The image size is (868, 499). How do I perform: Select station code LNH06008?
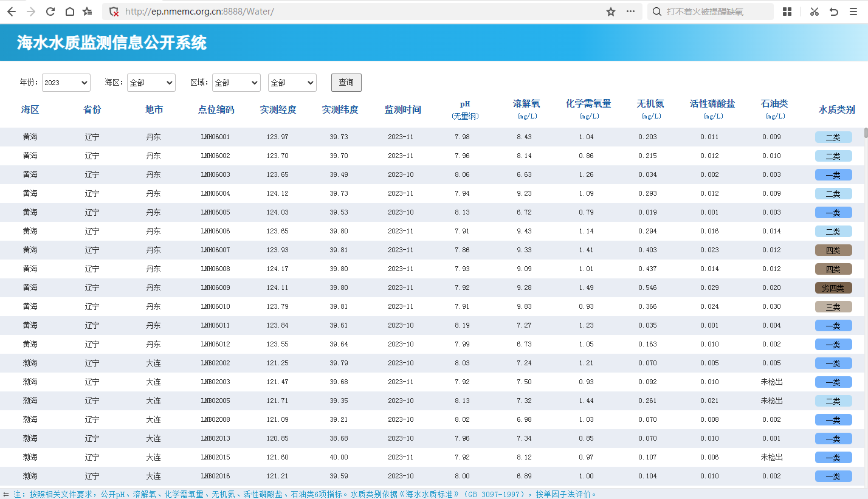point(216,269)
